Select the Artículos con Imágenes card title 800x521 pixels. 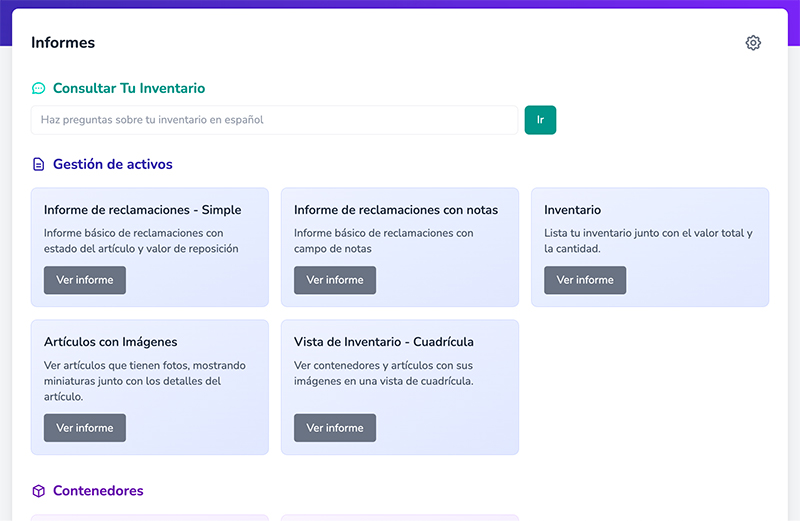pyautogui.click(x=111, y=342)
